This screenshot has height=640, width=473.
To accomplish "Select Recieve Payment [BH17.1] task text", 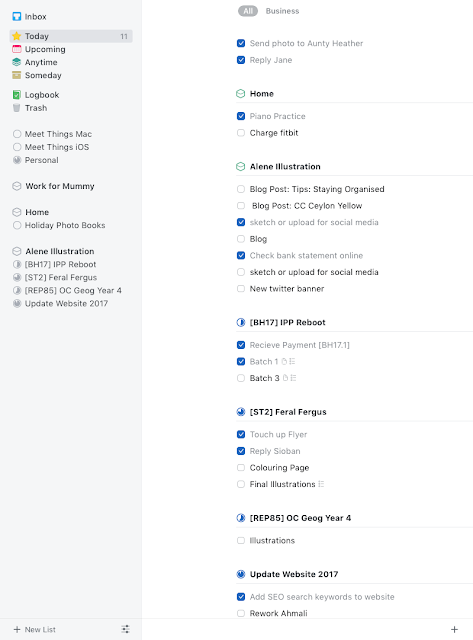I will coord(300,345).
